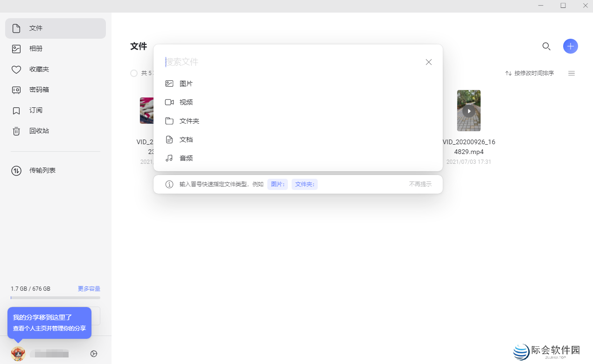Open the settings gear next to the avatar
Viewport: 593px width, 364px height.
93,353
